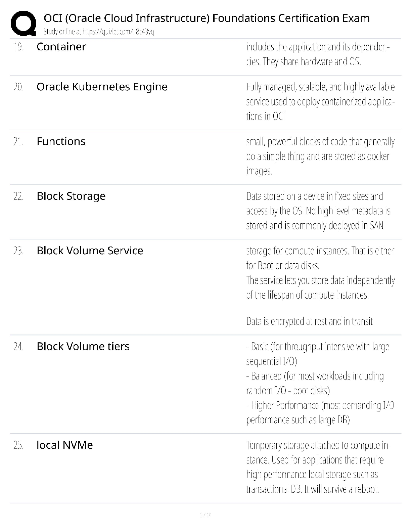Image resolution: width=411 pixels, height=532 pixels.
Task: Click the local NVMe term
Action: point(64,445)
